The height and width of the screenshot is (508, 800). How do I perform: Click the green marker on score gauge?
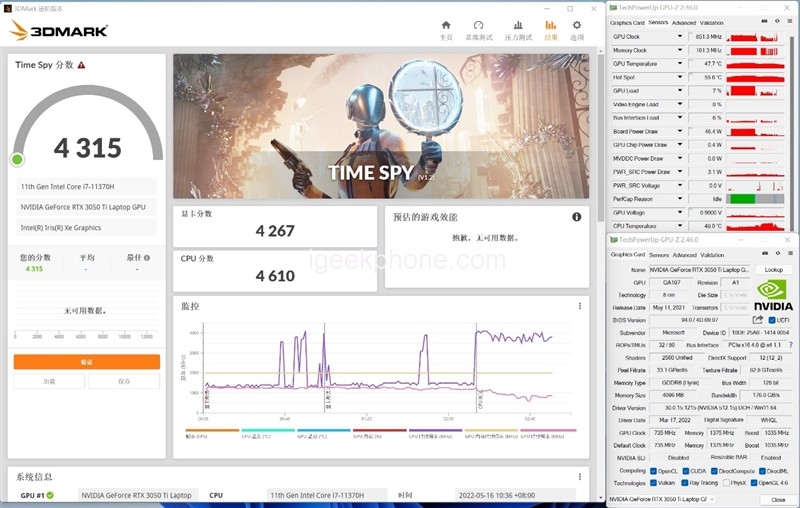17,159
